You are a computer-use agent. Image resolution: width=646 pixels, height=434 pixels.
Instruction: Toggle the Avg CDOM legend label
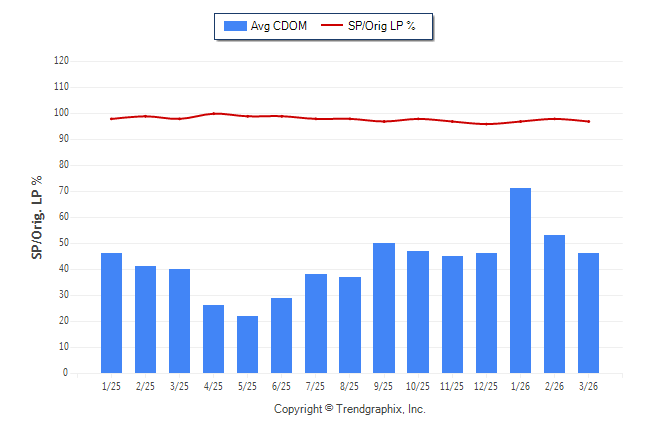coord(279,26)
